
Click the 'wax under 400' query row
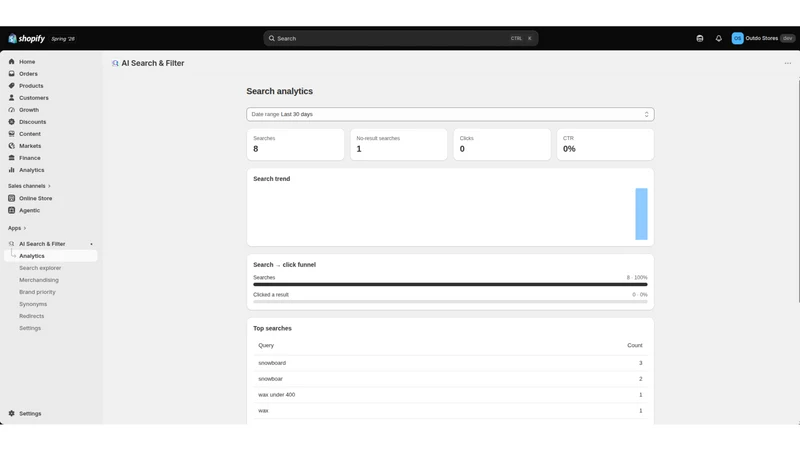pyautogui.click(x=450, y=394)
